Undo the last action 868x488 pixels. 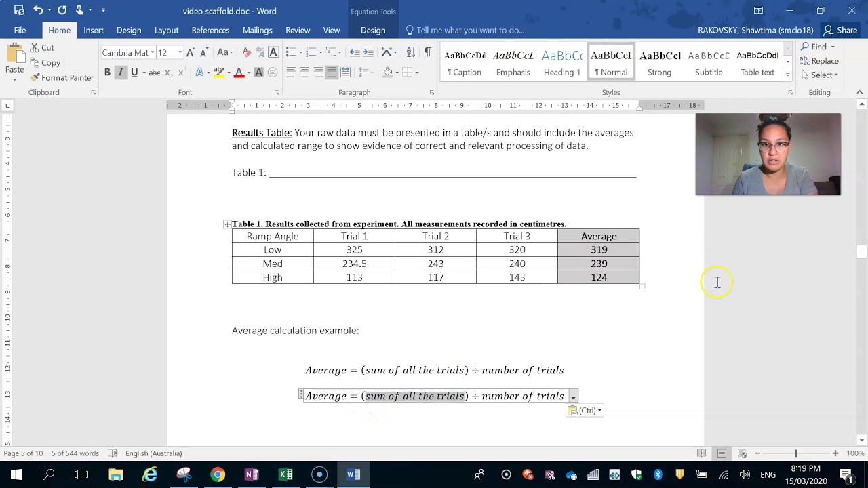pos(39,10)
